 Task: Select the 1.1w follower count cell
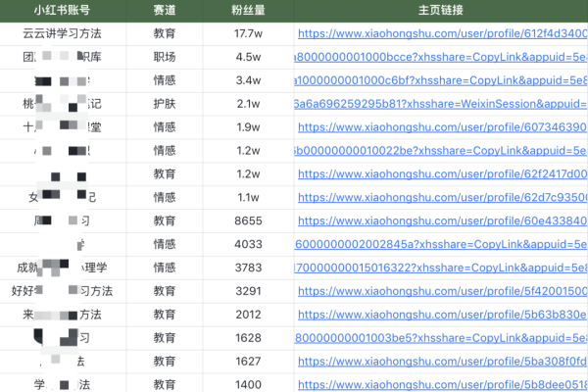[248, 197]
